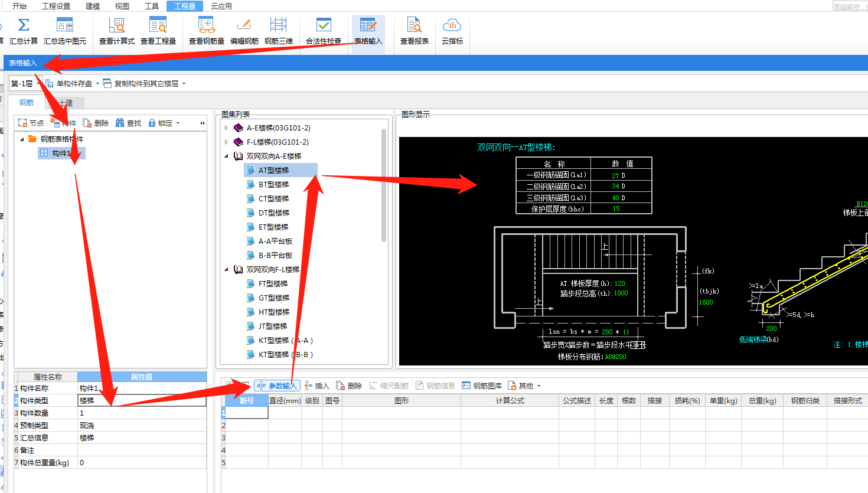
Task: Select ET型楼梯 in atlas list
Action: (x=273, y=227)
